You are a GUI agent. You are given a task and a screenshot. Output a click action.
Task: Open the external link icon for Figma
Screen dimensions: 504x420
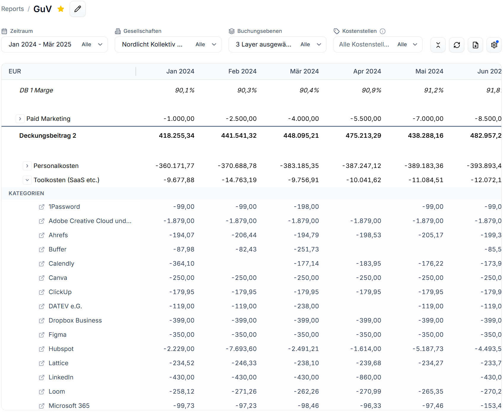click(x=42, y=335)
